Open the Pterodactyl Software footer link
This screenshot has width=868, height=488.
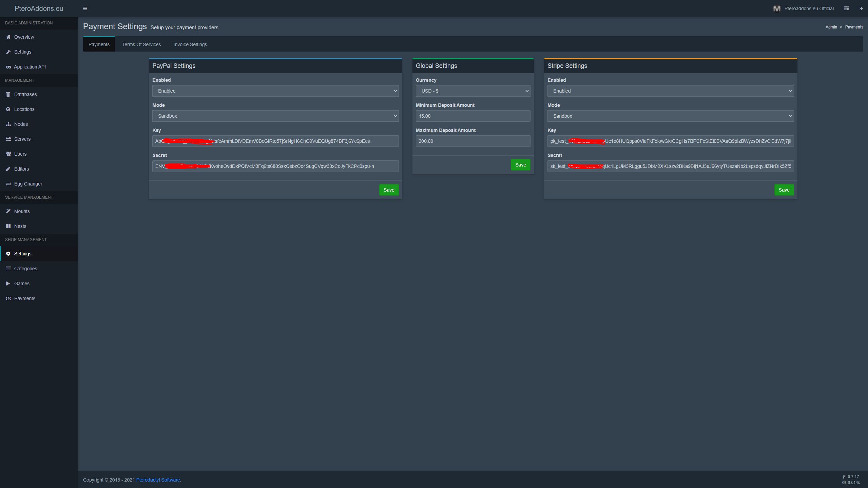coord(158,480)
